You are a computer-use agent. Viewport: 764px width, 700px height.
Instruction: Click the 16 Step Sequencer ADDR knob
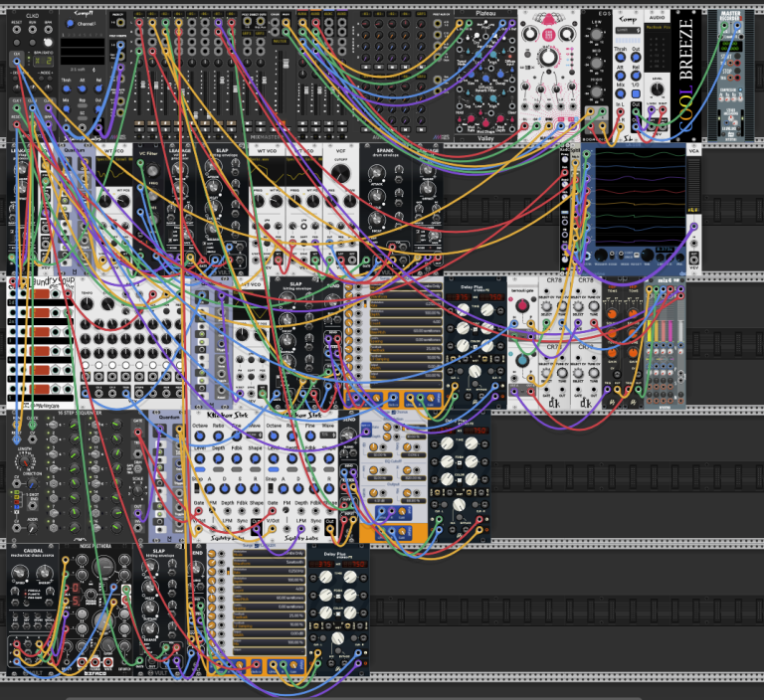32,529
